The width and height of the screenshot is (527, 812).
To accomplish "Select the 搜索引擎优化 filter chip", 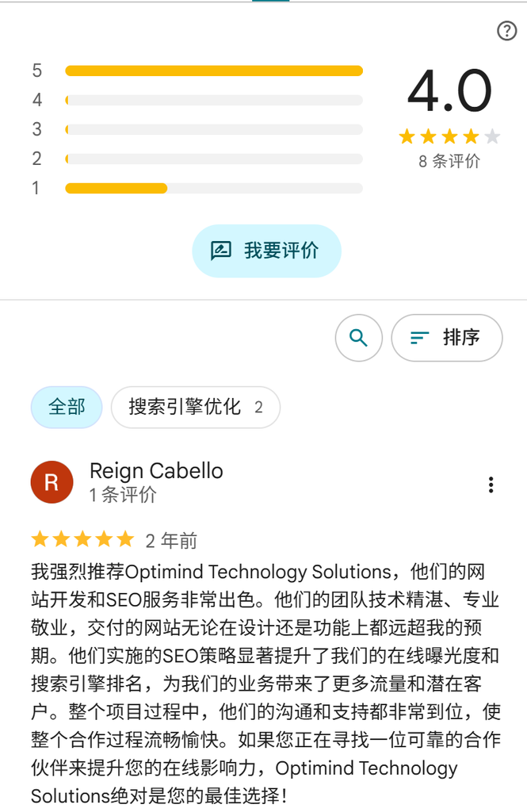I will 196,407.
